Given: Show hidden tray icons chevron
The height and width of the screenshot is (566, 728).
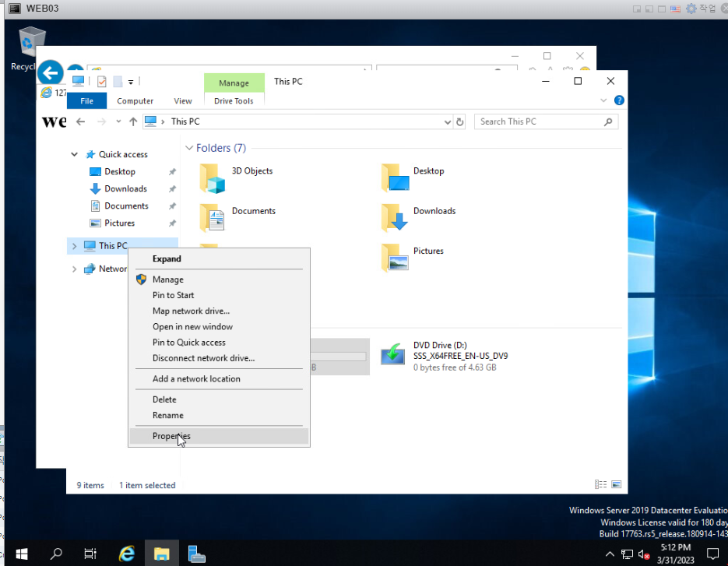Looking at the screenshot, I should coord(610,554).
